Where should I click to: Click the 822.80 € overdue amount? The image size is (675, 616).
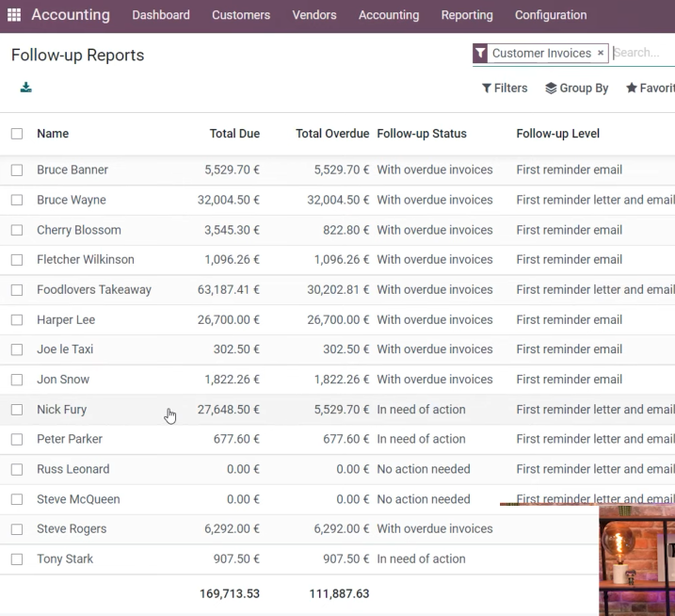(x=346, y=230)
